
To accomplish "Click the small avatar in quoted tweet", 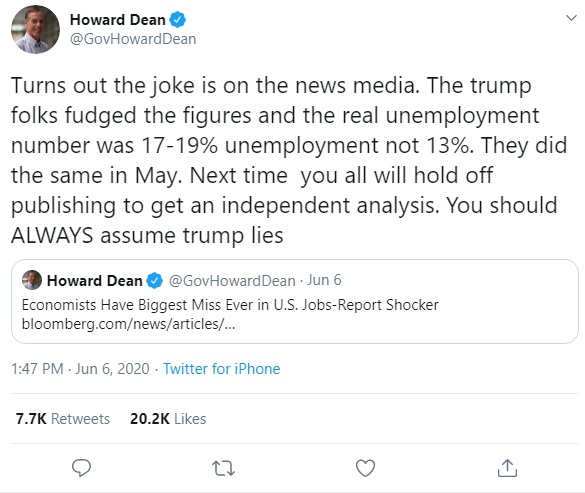I will tap(32, 280).
